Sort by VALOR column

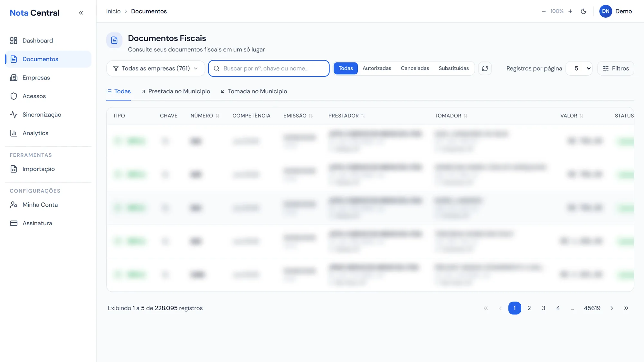tap(572, 116)
